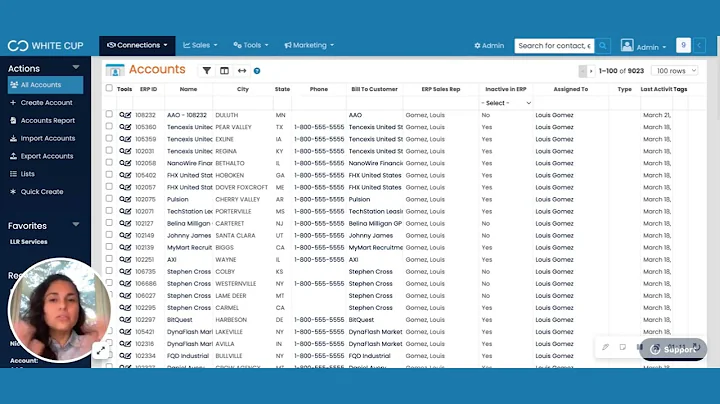Check the row for ERP 108232
720x404 pixels.
(109, 114)
